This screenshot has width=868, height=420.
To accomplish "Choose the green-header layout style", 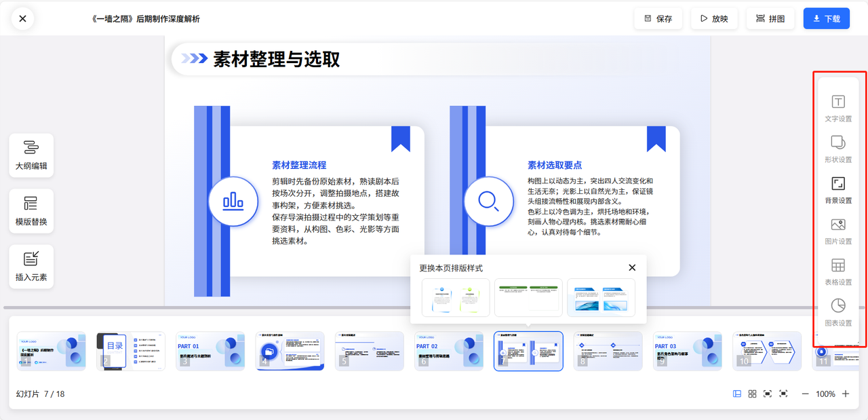I will click(x=528, y=297).
